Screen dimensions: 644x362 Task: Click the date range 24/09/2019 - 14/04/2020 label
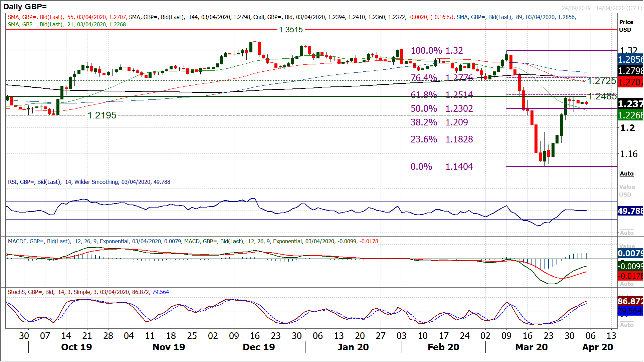[602, 8]
